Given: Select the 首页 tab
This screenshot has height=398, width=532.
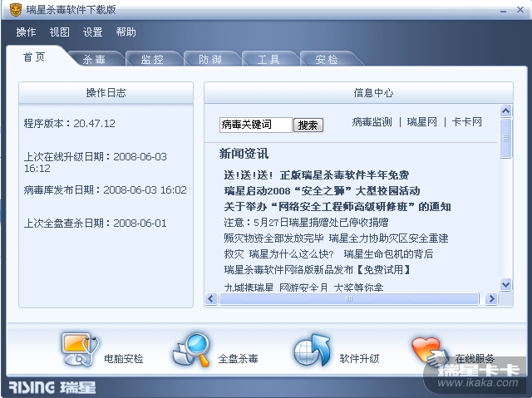Looking at the screenshot, I should [34, 57].
